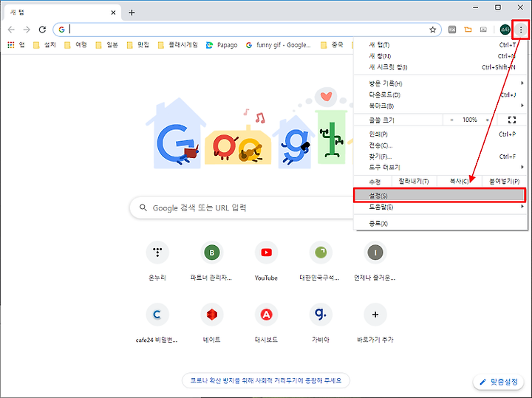Open the funny gif - Google bookmark
532x398 pixels.
[x=279, y=45]
